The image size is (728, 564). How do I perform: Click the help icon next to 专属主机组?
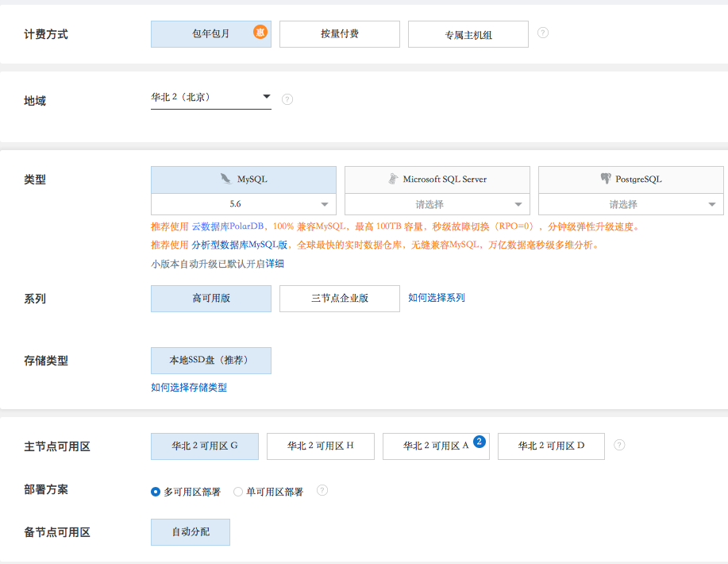[x=543, y=33]
